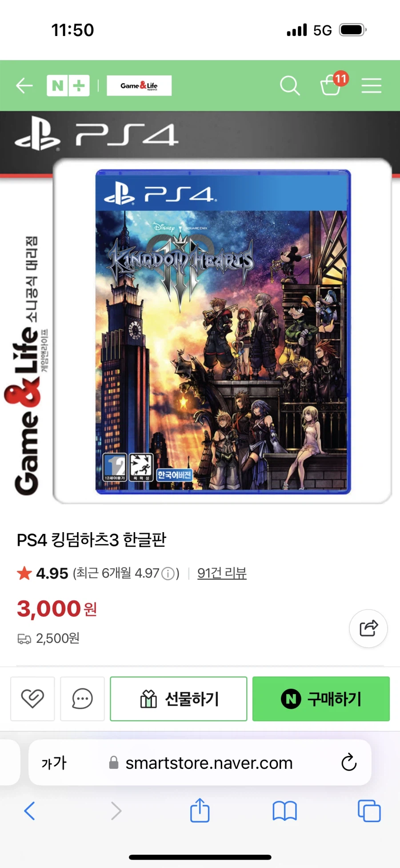The width and height of the screenshot is (400, 868).
Task: Tap the green 구매하기 buy button
Action: pos(321,698)
